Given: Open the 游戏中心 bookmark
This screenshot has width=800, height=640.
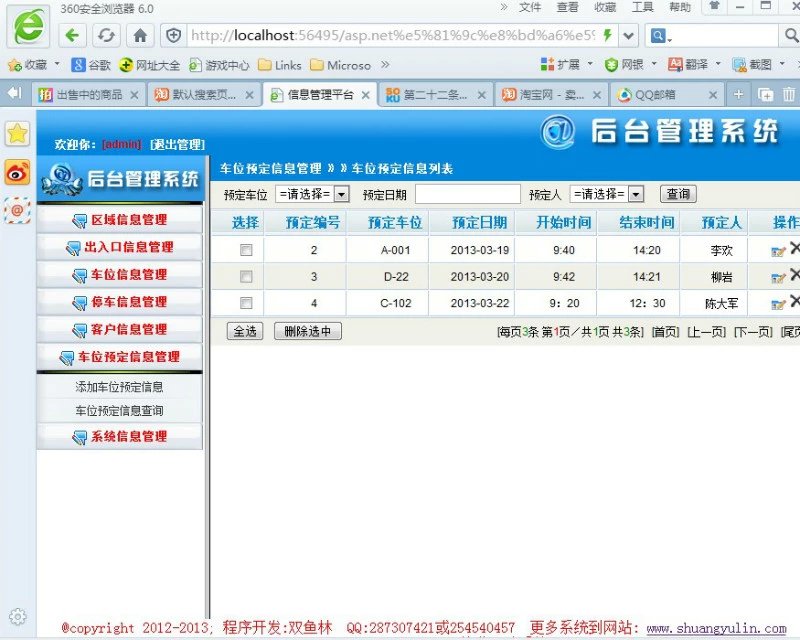Looking at the screenshot, I should click(x=219, y=65).
